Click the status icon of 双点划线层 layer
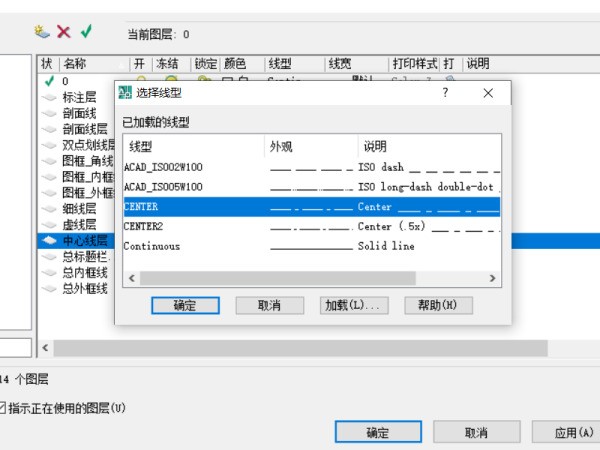The width and height of the screenshot is (600, 450). [49, 145]
